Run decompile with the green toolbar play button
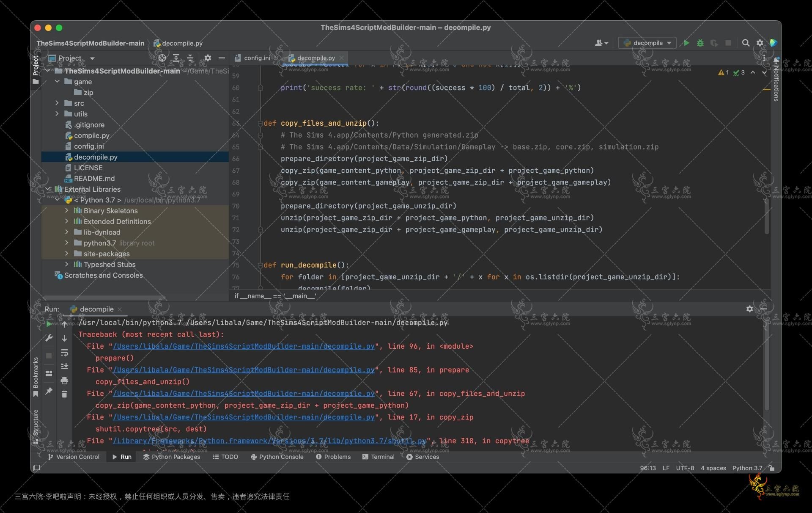 pyautogui.click(x=686, y=43)
